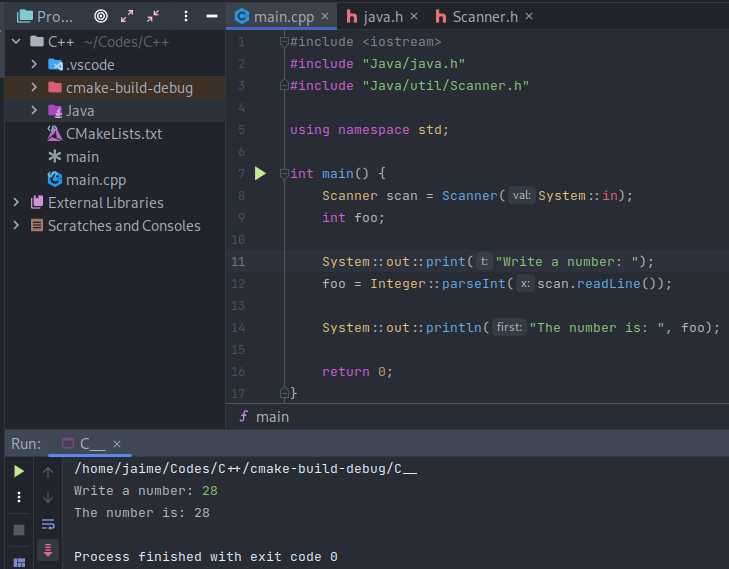The height and width of the screenshot is (569, 729).
Task: Click the Select Opened File target icon
Action: tap(100, 17)
